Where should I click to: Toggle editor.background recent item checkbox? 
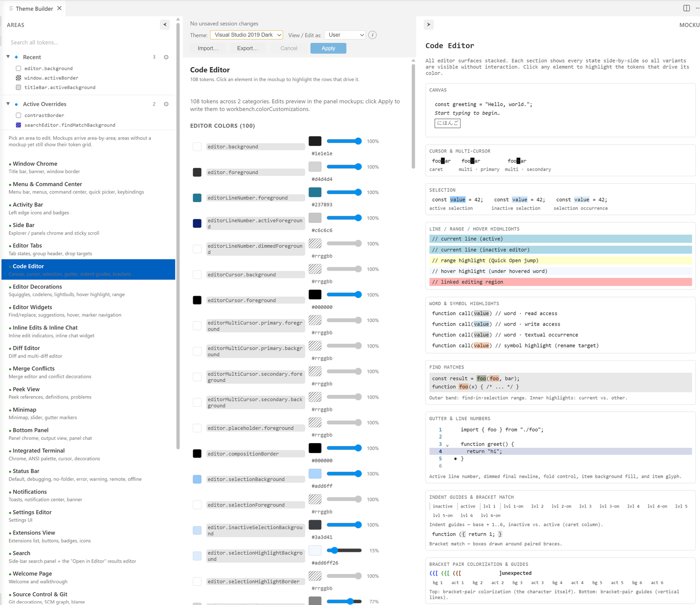click(x=19, y=69)
